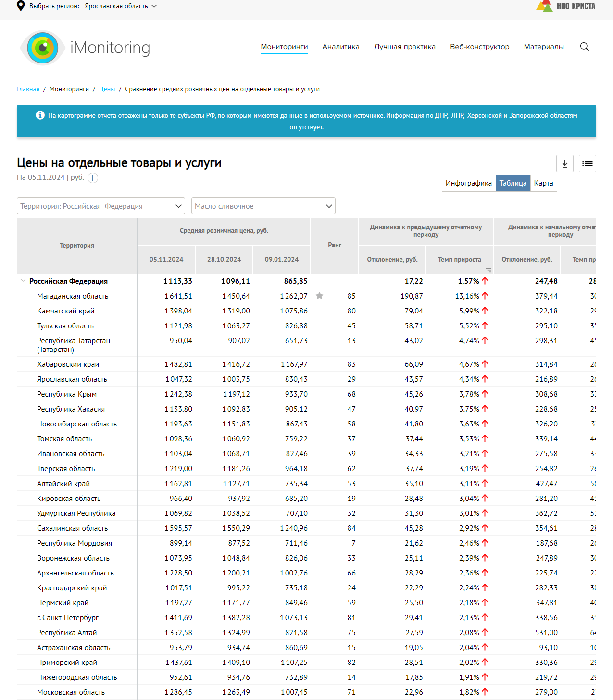Click the location pin icon for region

point(21,6)
